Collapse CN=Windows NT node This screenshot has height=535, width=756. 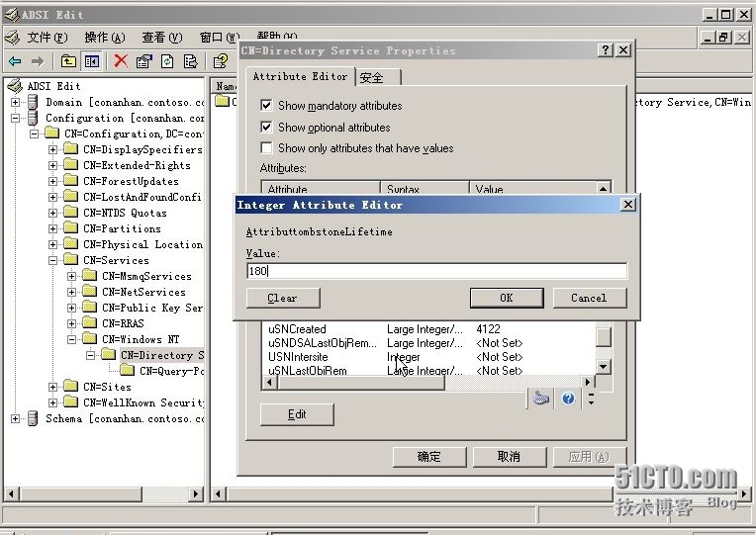72,340
